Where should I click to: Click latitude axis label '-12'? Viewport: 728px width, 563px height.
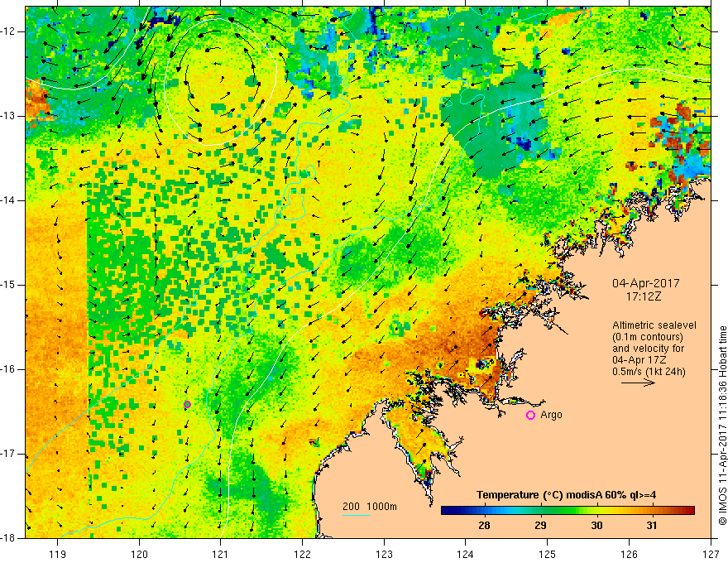pyautogui.click(x=8, y=31)
